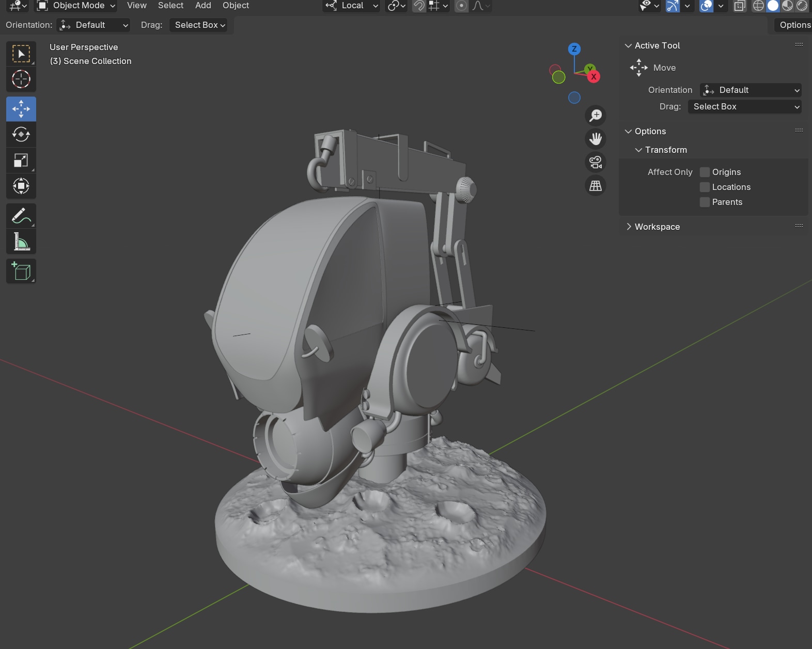Activate the 3D Cursor tool
812x649 pixels.
[x=21, y=79]
